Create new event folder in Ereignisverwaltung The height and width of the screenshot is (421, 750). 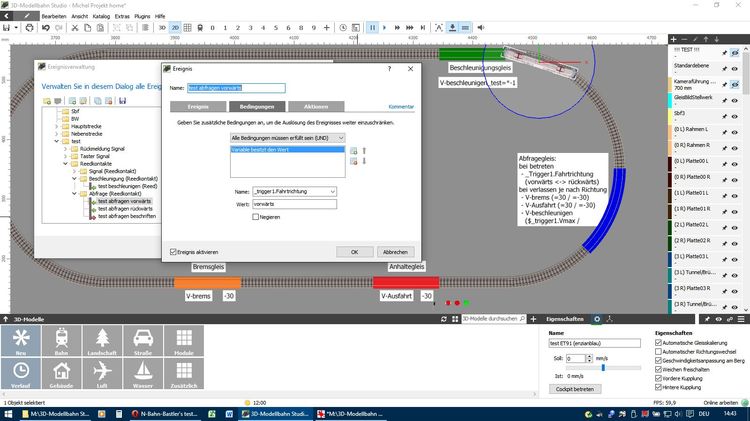[46, 101]
